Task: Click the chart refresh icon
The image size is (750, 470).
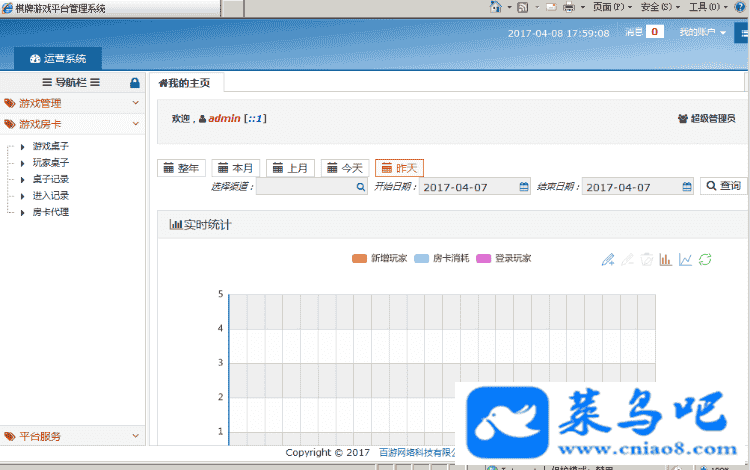Action: (705, 260)
